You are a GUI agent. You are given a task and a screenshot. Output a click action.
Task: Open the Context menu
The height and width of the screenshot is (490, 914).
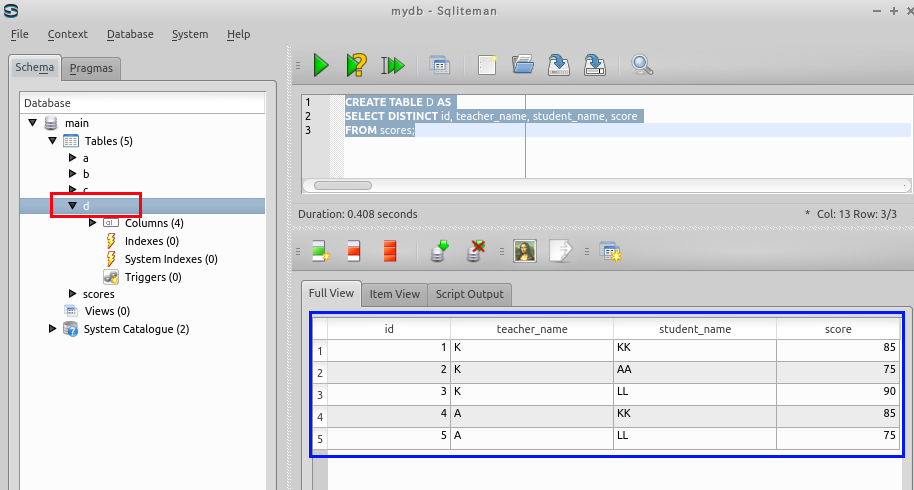pos(68,34)
